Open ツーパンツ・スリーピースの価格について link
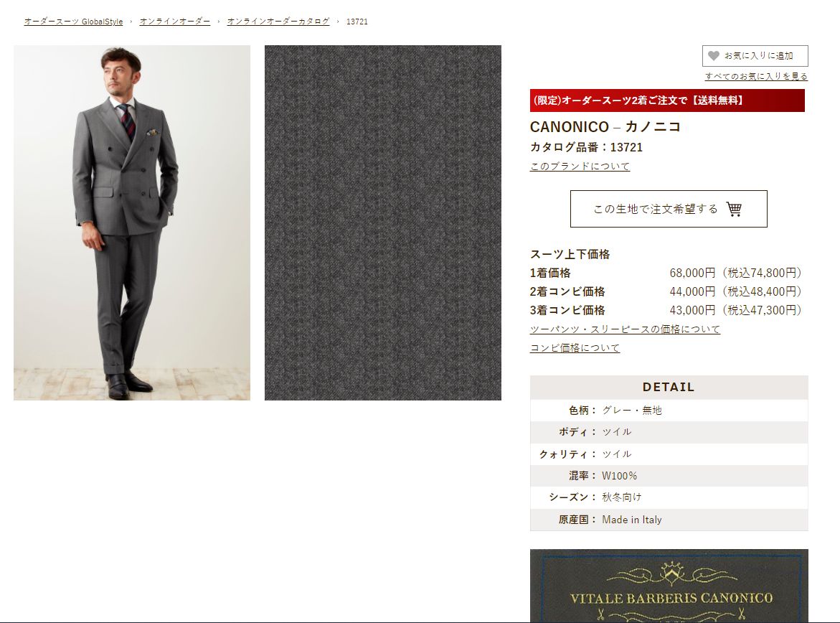The height and width of the screenshot is (623, 840). 625,329
